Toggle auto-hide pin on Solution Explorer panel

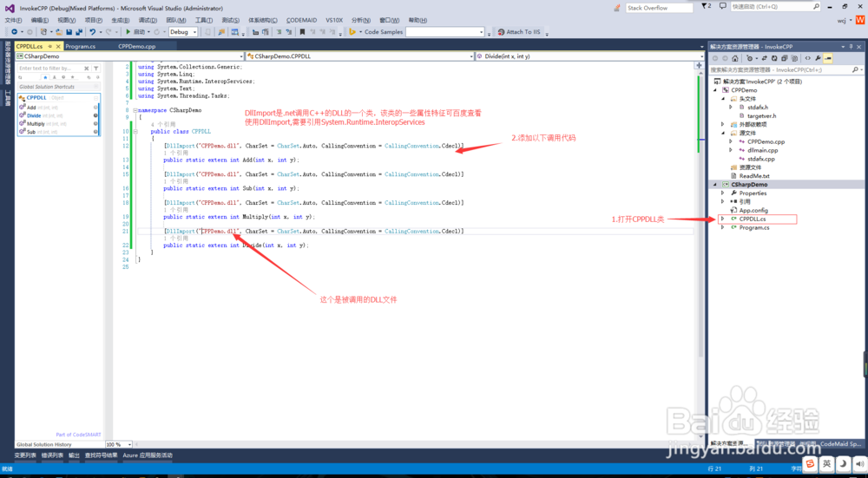coord(851,47)
